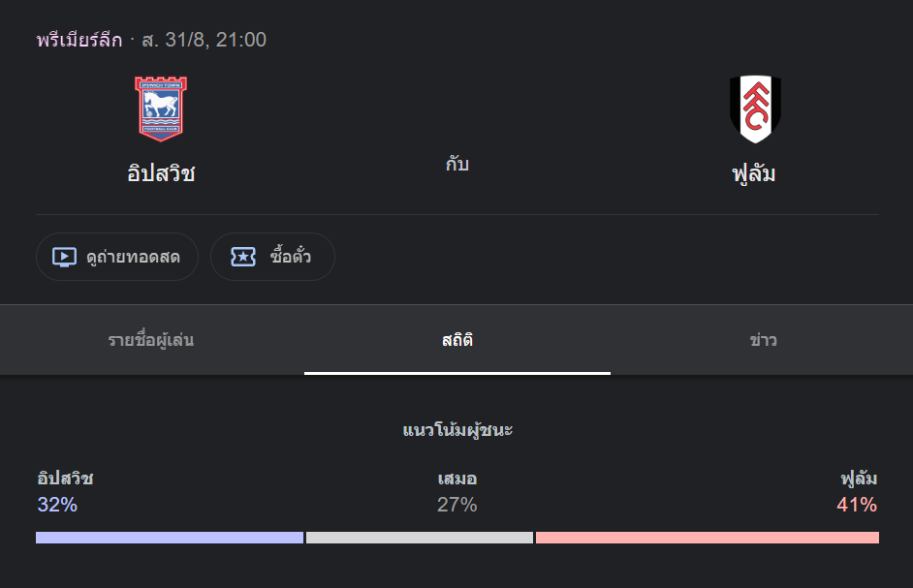Click the พรีเมียร์ลีก league link
This screenshot has width=913, height=588.
(79, 40)
